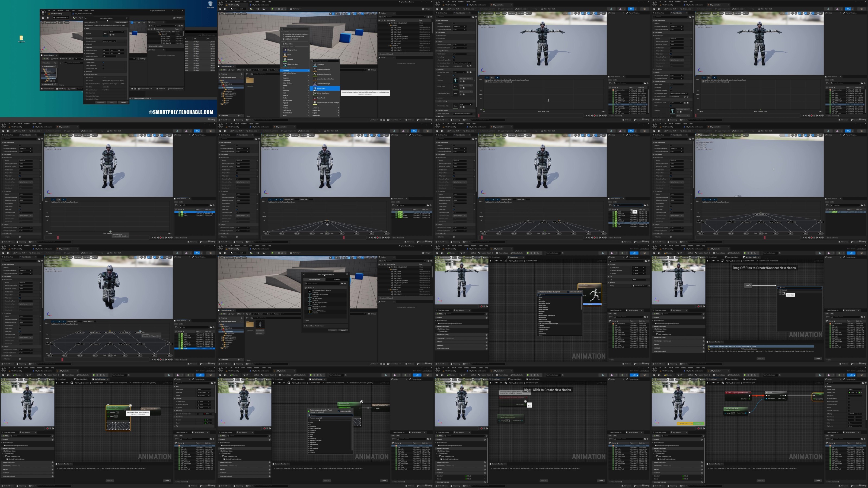Image resolution: width=868 pixels, height=488 pixels.
Task: Switch to the Template tab
Action: pos(337,280)
